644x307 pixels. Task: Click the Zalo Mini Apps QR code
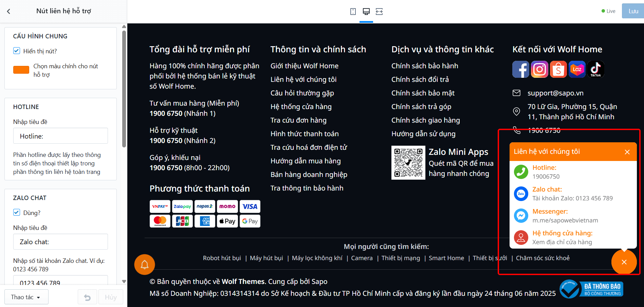(x=408, y=163)
